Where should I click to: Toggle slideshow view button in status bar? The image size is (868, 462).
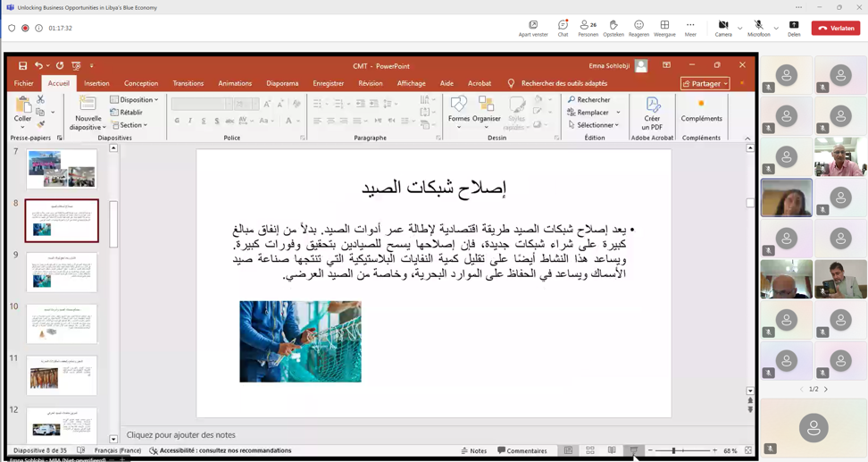click(x=634, y=450)
